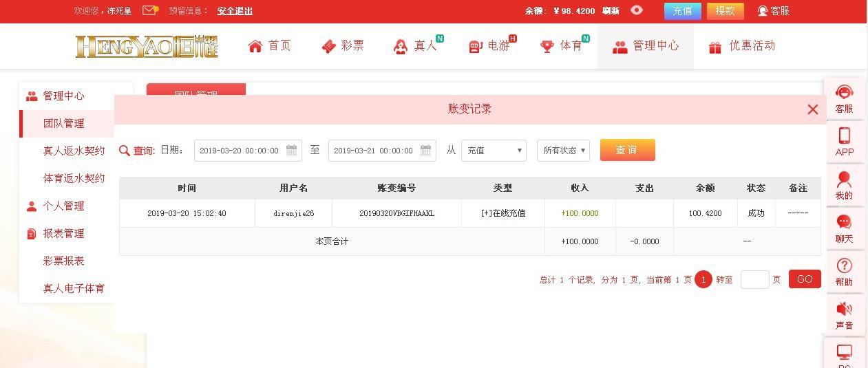Open end date calendar picker icon
Image resolution: width=868 pixels, height=368 pixels.
426,150
